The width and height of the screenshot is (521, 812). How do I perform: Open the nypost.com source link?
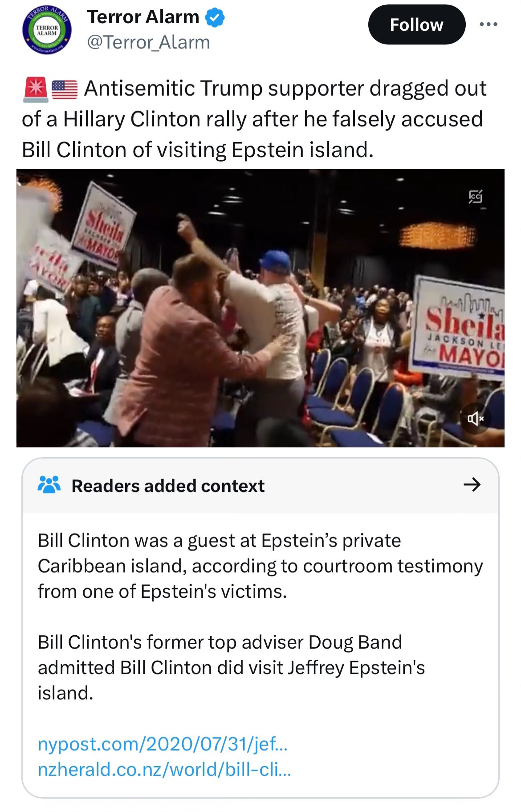[x=163, y=744]
